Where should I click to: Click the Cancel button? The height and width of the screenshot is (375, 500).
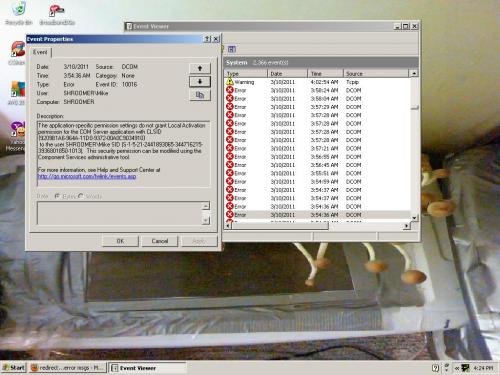pyautogui.click(x=160, y=241)
